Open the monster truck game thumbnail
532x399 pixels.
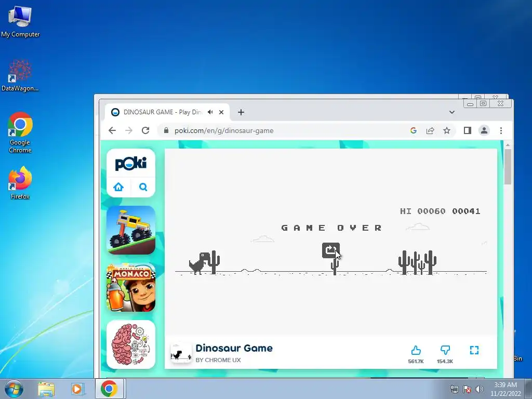[x=131, y=230]
